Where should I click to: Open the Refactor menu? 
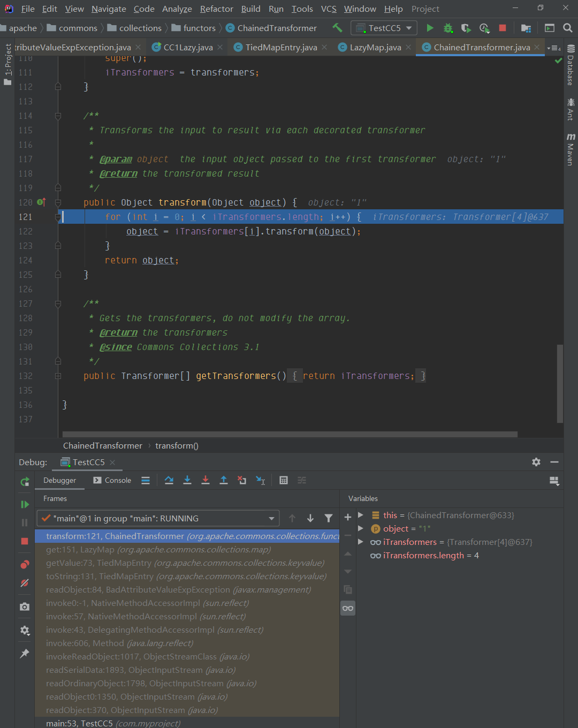pos(216,9)
